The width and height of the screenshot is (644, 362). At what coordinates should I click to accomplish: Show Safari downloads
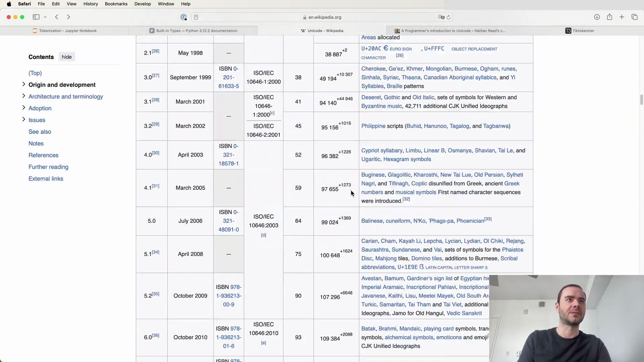point(597,17)
